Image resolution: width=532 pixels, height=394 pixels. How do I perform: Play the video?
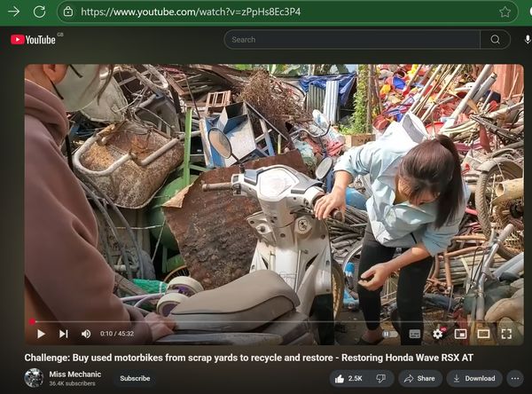(41, 334)
